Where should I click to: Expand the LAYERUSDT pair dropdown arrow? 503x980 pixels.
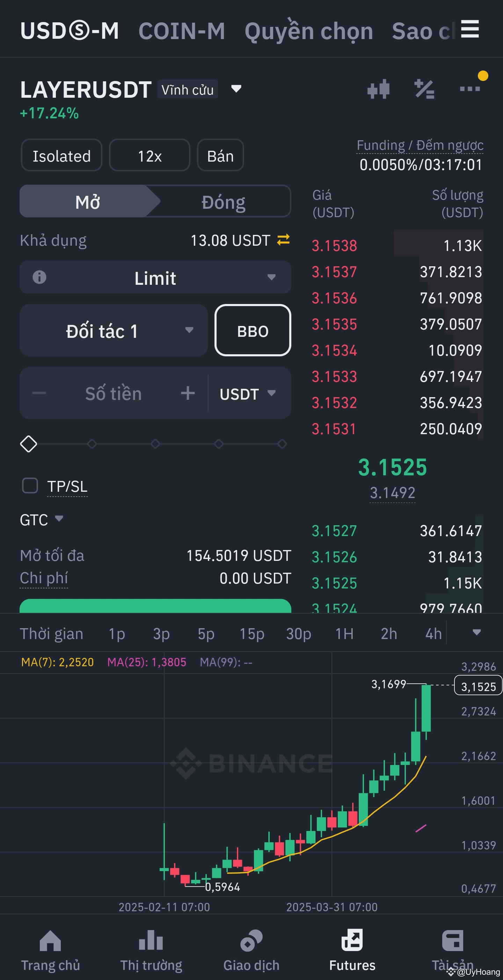click(236, 89)
